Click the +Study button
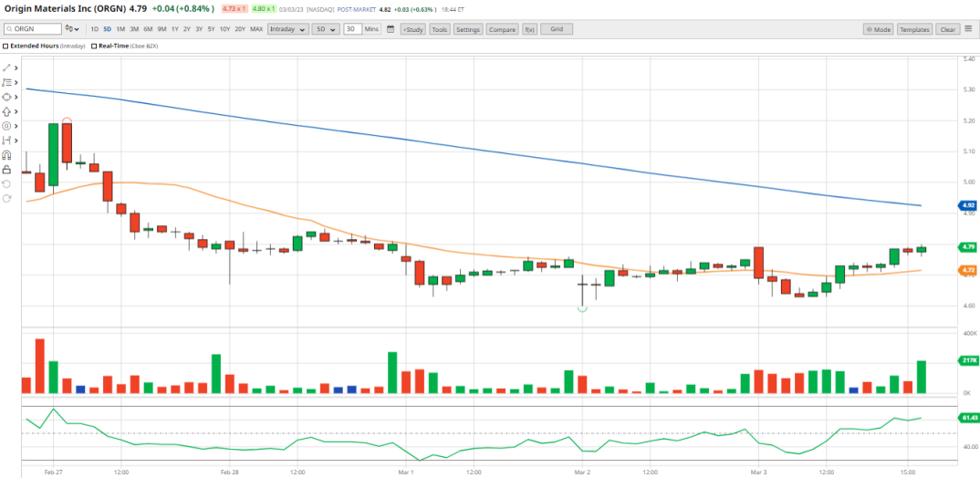 [x=413, y=29]
